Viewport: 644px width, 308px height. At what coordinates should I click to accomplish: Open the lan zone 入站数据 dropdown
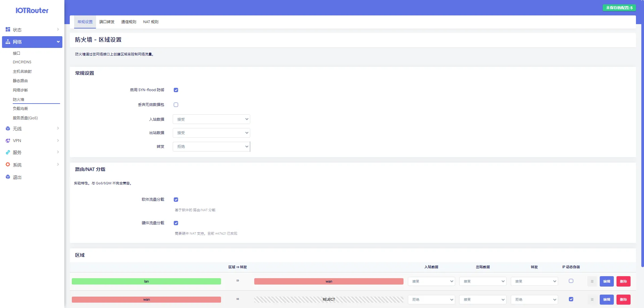(x=431, y=282)
